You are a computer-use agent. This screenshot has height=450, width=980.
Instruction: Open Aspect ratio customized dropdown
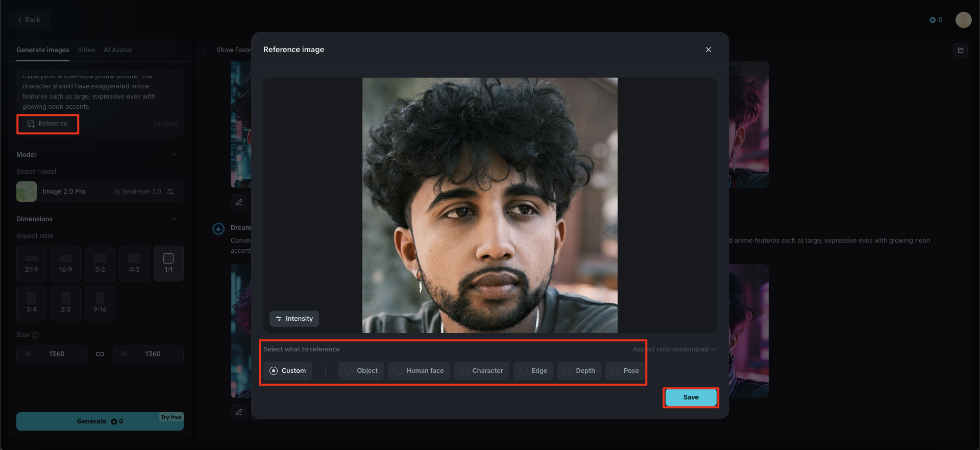[x=674, y=349]
